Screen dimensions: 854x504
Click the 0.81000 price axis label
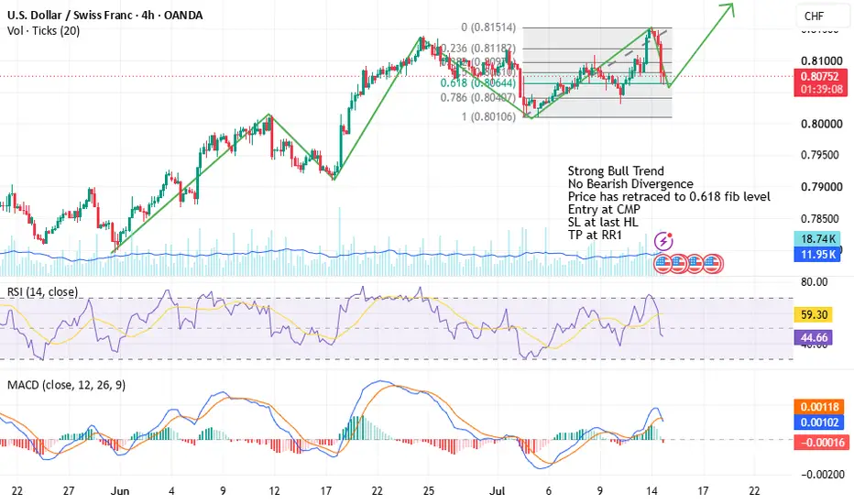821,60
